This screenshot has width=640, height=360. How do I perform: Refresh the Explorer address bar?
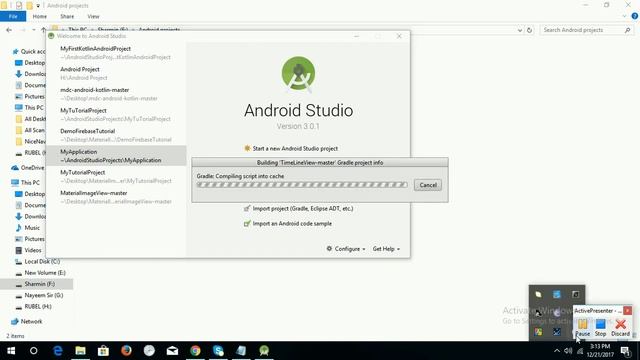[x=529, y=30]
